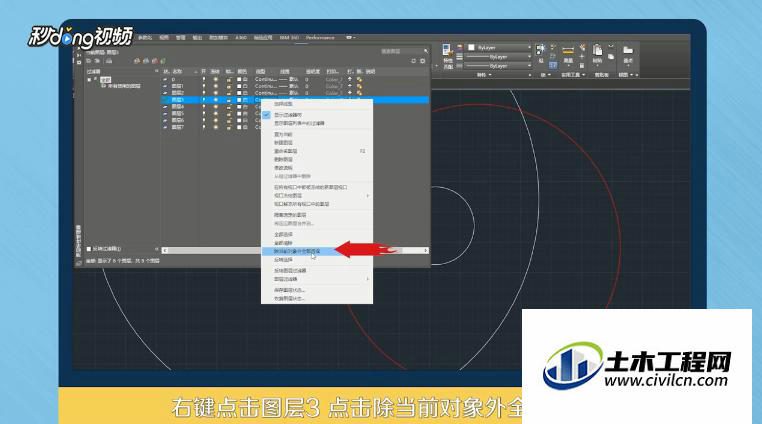The height and width of the screenshot is (424, 762).
Task: Open layer manager settings gear
Action: [x=422, y=61]
